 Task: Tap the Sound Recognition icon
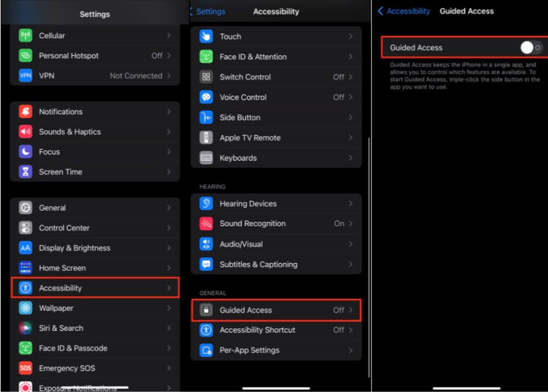[x=206, y=224]
